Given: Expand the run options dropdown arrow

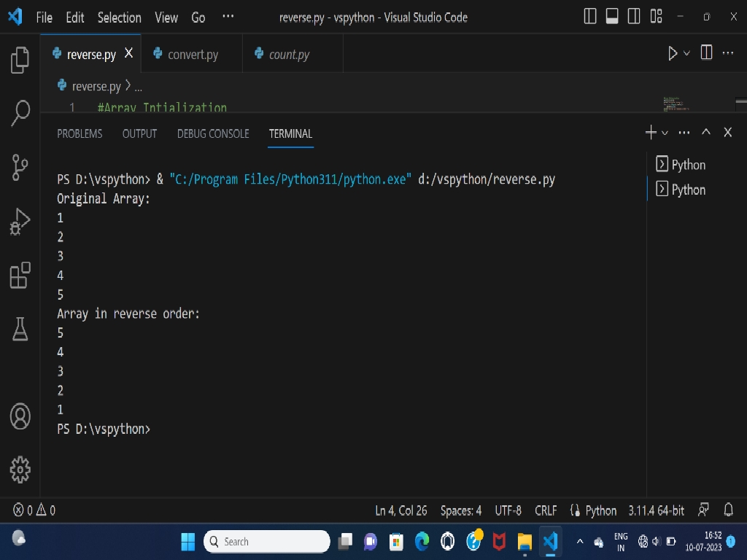Looking at the screenshot, I should 686,53.
